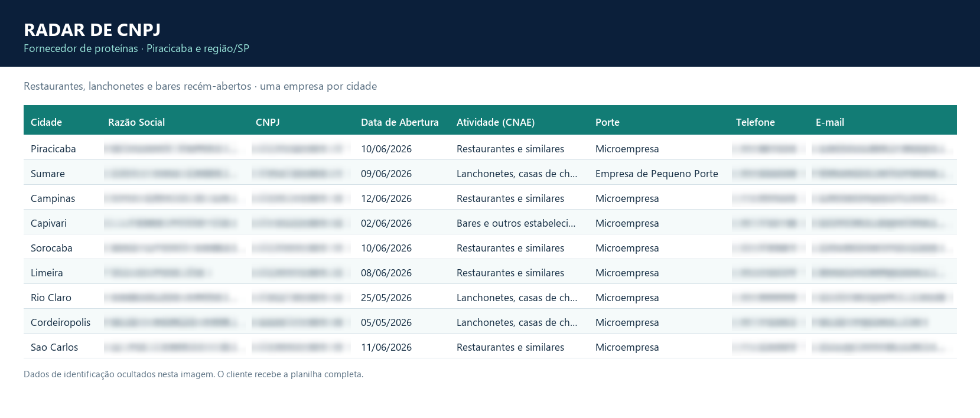Image resolution: width=980 pixels, height=418 pixels.
Task: Click the Telefone column header
Action: pyautogui.click(x=756, y=122)
